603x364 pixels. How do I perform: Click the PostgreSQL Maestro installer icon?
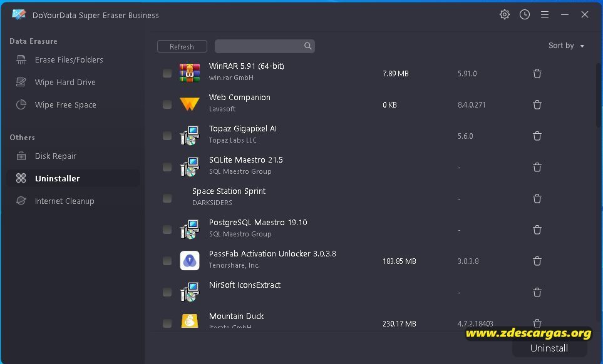[190, 230]
